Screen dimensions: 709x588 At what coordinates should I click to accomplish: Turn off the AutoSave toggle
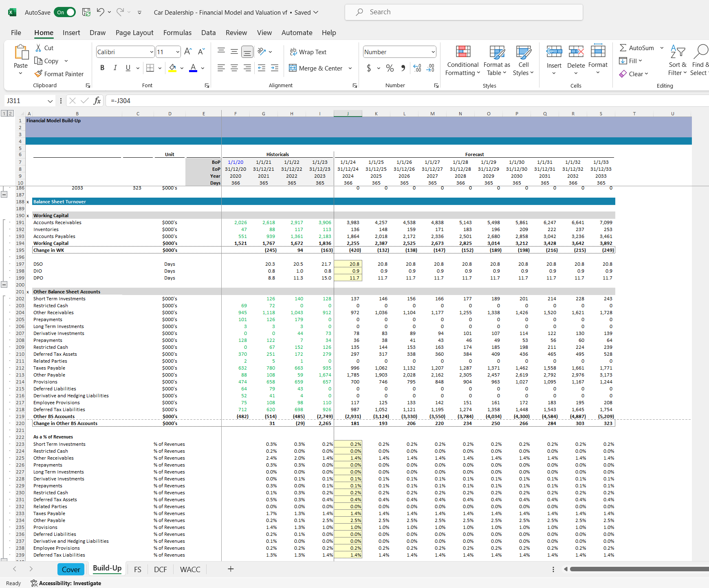coord(65,12)
